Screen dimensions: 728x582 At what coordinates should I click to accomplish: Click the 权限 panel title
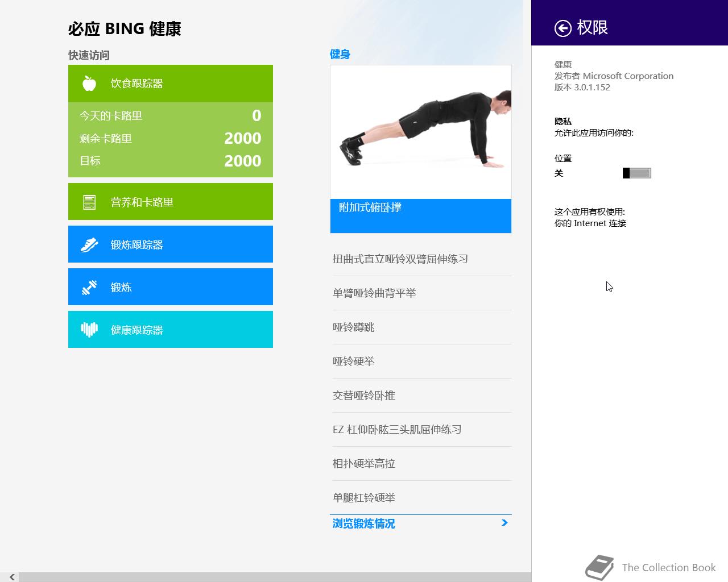point(593,27)
